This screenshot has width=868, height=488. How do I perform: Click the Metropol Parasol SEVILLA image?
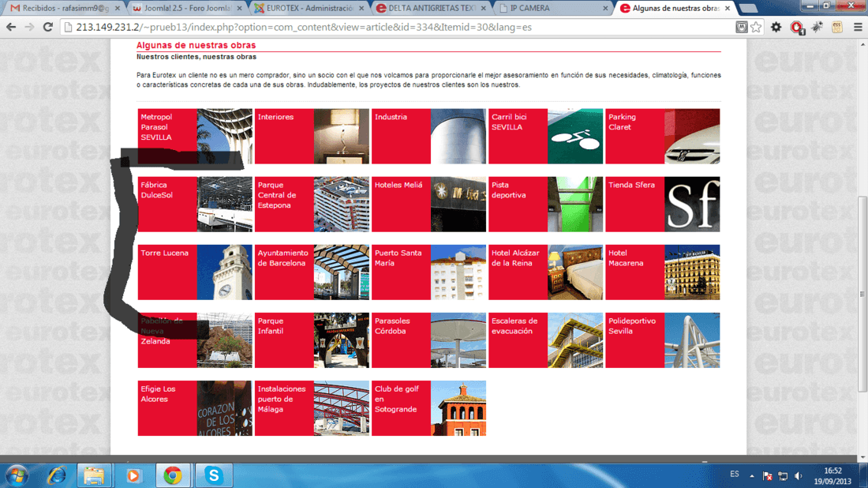pos(224,137)
